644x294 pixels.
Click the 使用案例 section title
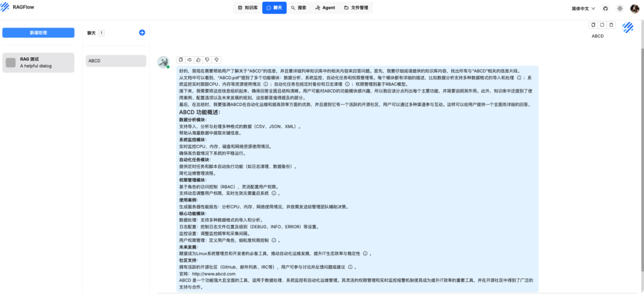point(190,200)
